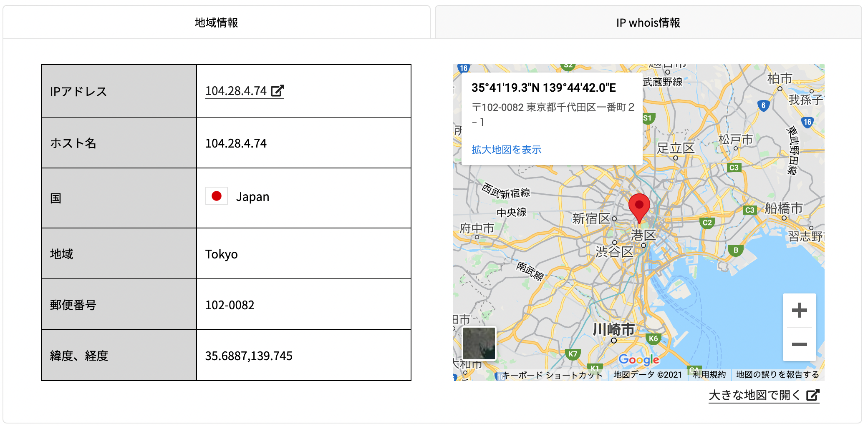868x426 pixels.
Task: Click the Google logo on the map
Action: 638,359
